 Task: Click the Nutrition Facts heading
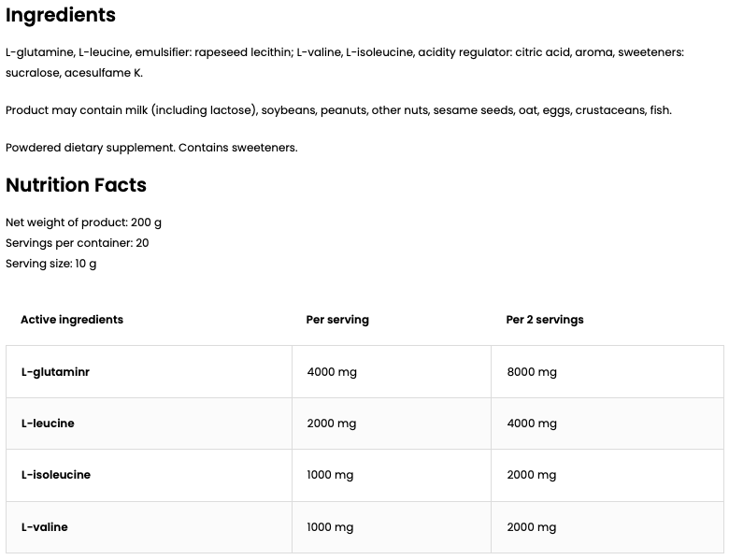(x=76, y=185)
